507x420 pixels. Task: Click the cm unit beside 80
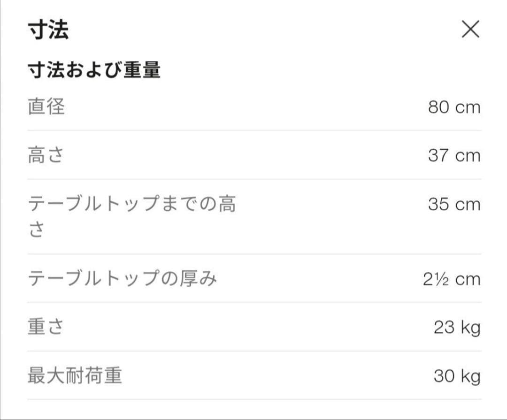pyautogui.click(x=468, y=107)
